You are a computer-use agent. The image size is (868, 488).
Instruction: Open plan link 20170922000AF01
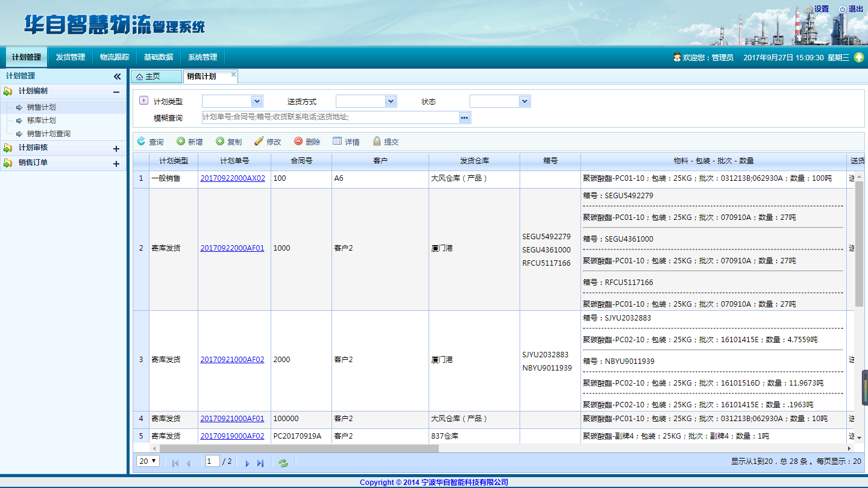coord(232,248)
